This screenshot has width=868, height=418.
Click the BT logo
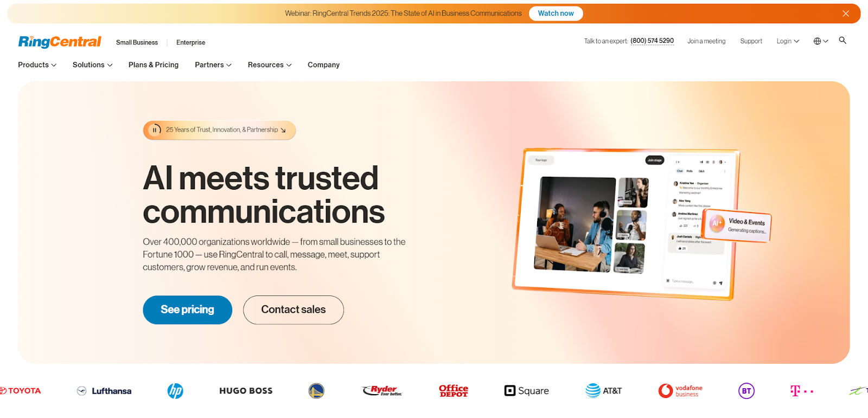pyautogui.click(x=746, y=391)
